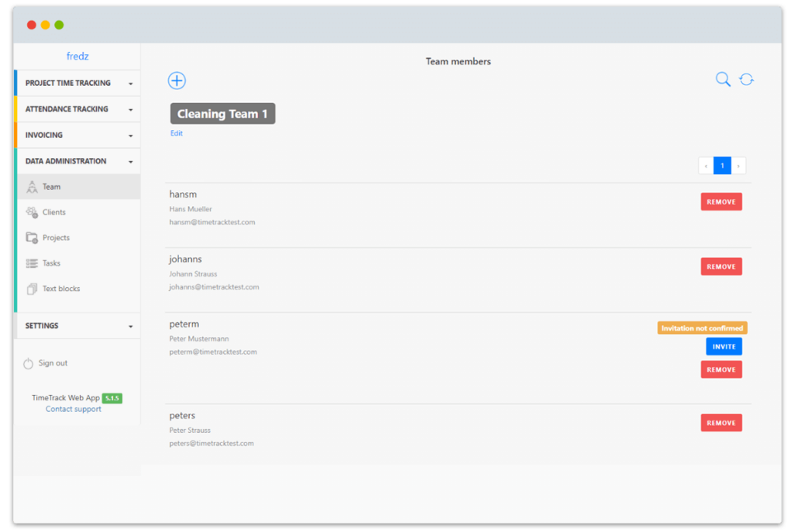Open the search magnifier icon

(x=723, y=79)
